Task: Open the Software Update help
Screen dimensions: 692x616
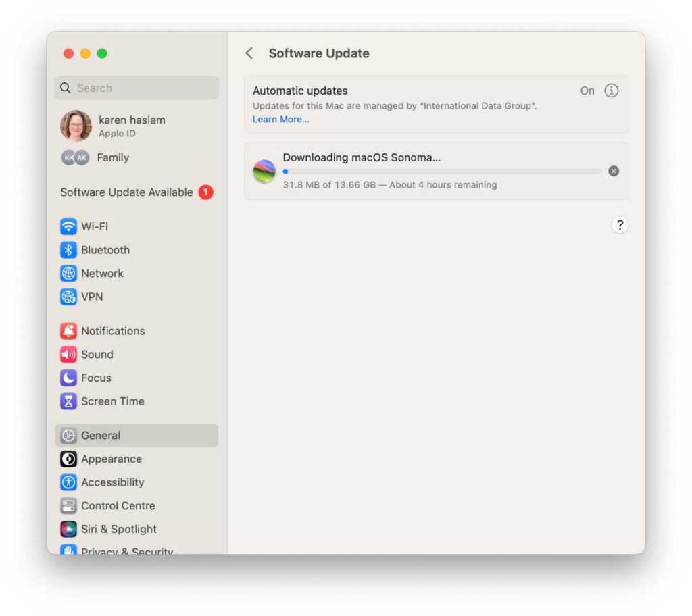Action: pyautogui.click(x=620, y=225)
